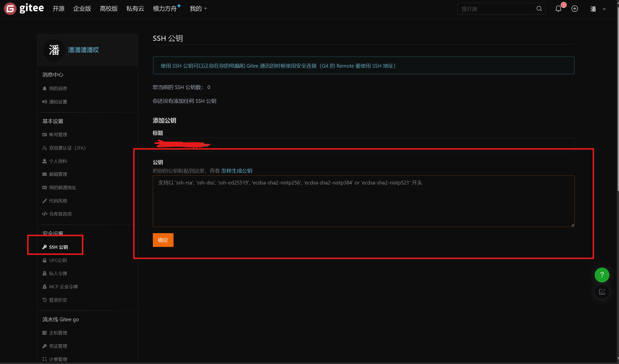Click the feedback icon at bottom right

tap(602, 292)
